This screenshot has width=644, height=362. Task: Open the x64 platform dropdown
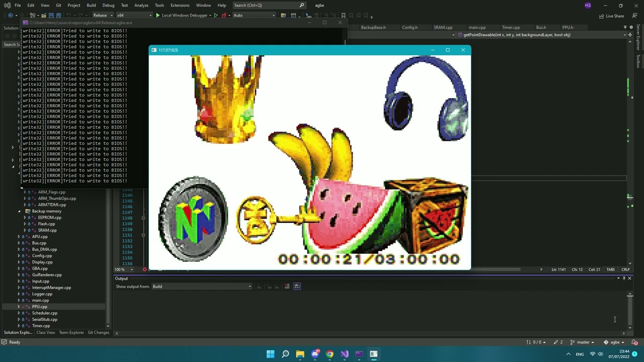click(x=134, y=15)
